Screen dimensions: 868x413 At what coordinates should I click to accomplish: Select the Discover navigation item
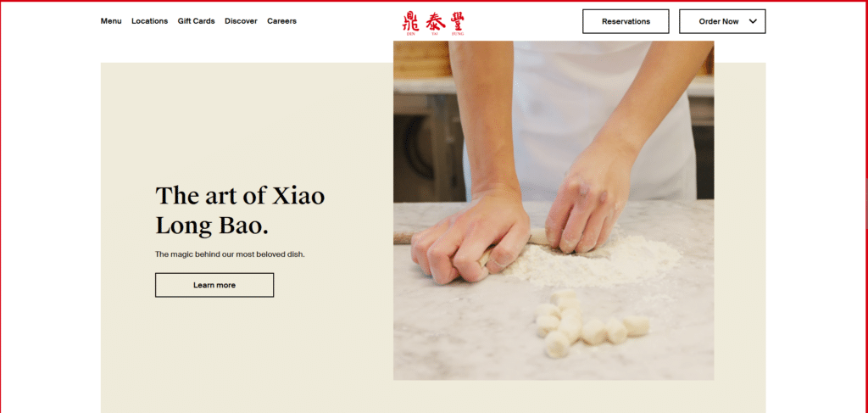pyautogui.click(x=241, y=21)
